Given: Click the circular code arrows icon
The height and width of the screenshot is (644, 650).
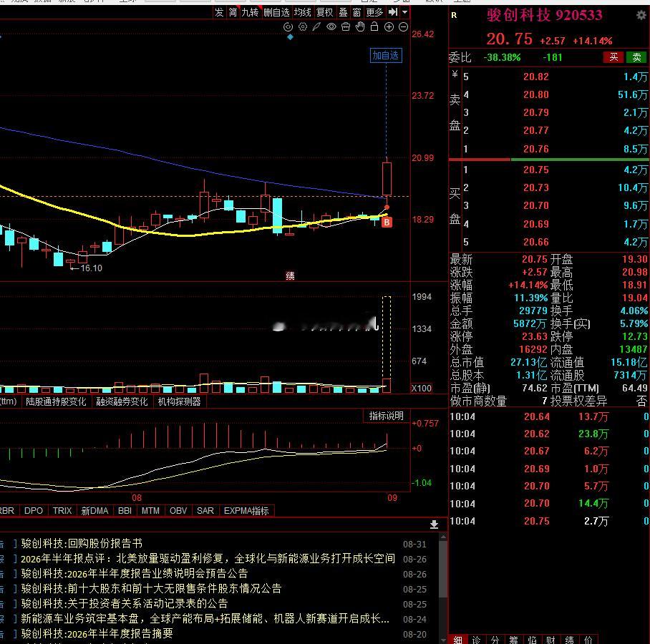Looking at the screenshot, I should point(288,27).
